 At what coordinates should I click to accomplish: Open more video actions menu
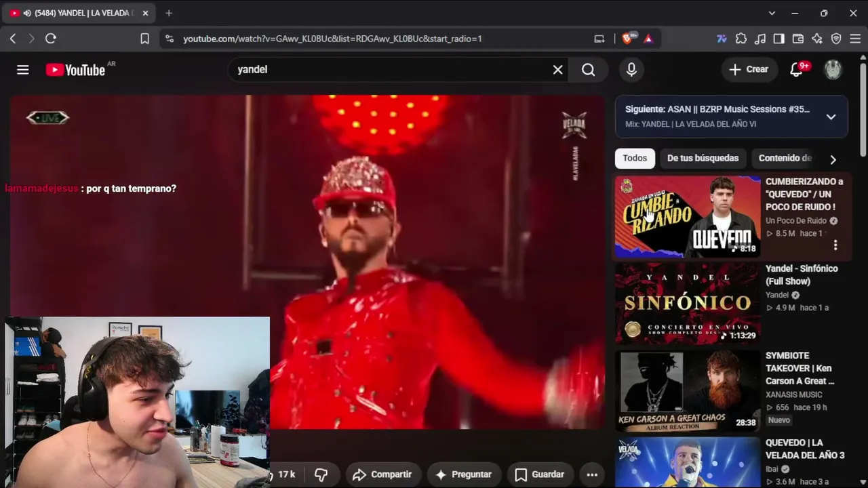click(592, 474)
